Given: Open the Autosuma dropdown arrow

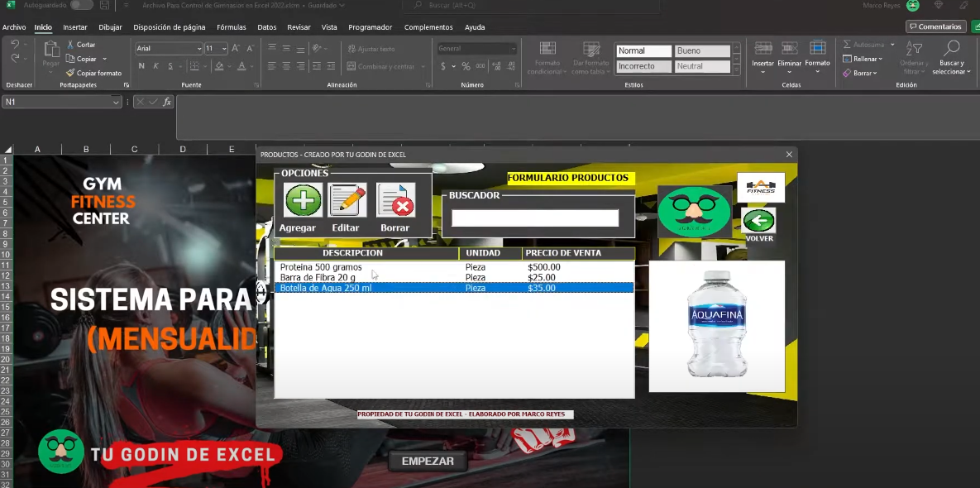Looking at the screenshot, I should tap(892, 45).
